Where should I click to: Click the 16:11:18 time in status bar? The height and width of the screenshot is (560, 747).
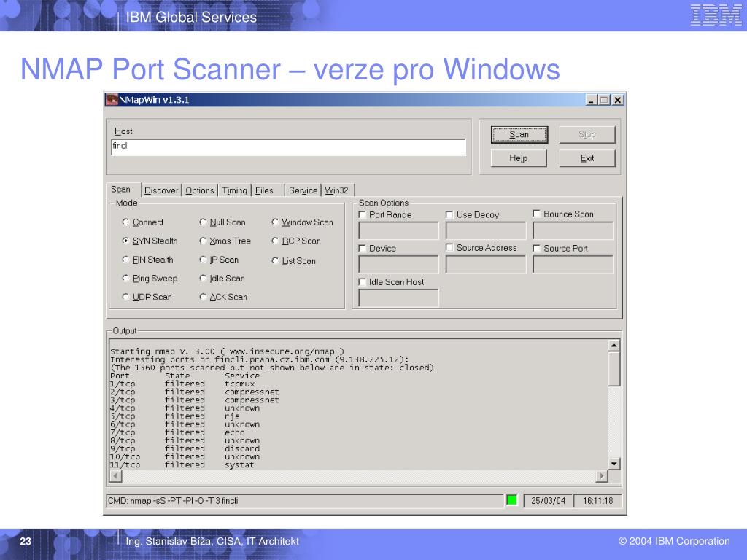pyautogui.click(x=598, y=500)
